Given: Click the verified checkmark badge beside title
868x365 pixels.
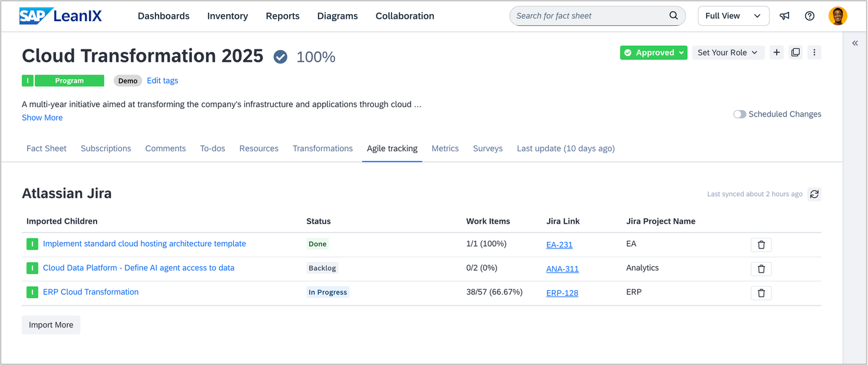Looking at the screenshot, I should 280,57.
